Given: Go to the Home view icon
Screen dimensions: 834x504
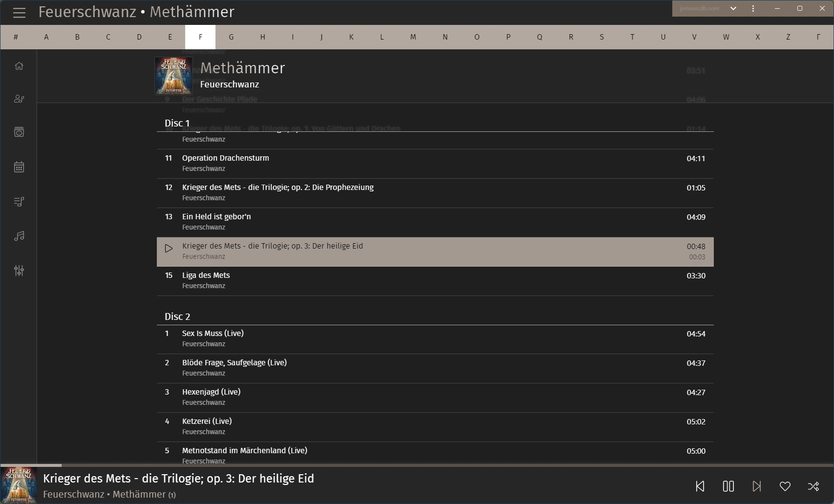Looking at the screenshot, I should 19,66.
